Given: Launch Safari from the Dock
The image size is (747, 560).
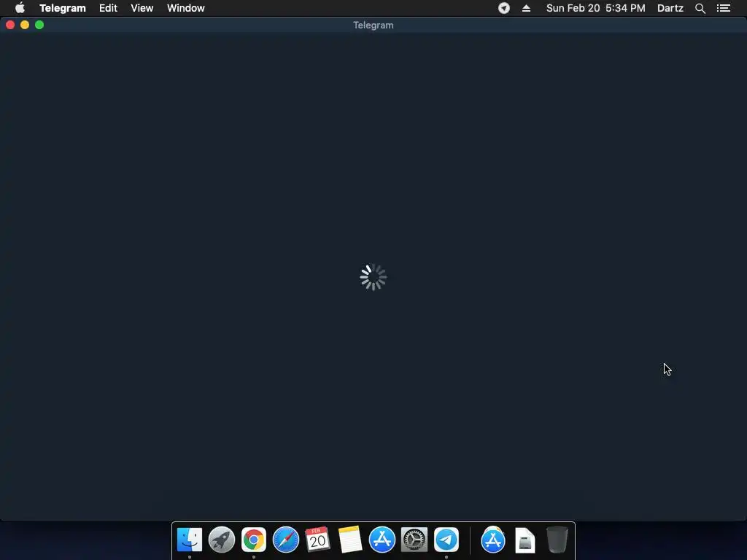Looking at the screenshot, I should tap(286, 540).
